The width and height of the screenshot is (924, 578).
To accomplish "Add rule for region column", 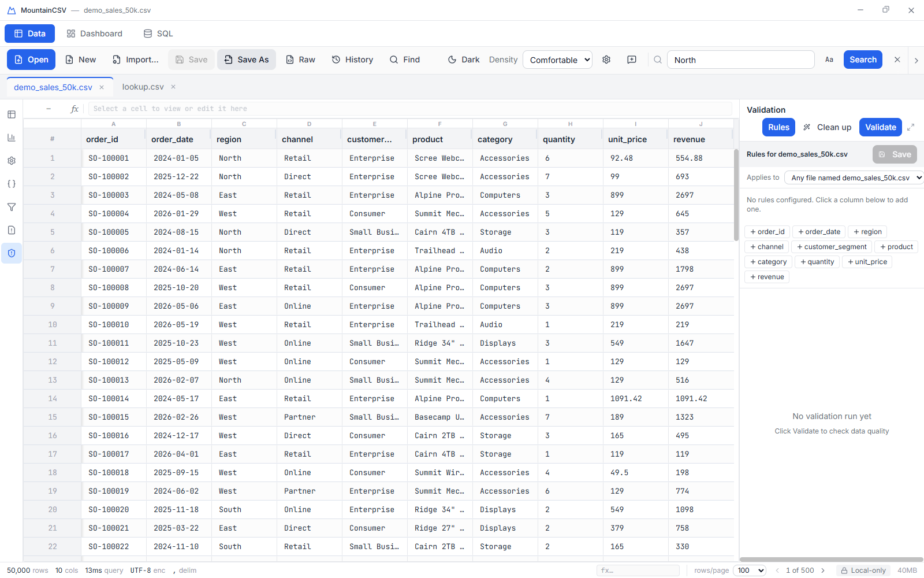I will pos(867,232).
